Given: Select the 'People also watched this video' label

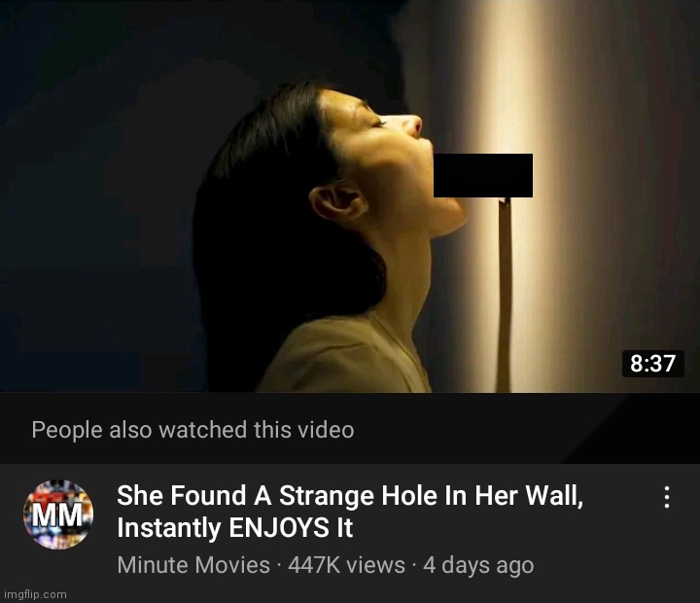Looking at the screenshot, I should [192, 430].
